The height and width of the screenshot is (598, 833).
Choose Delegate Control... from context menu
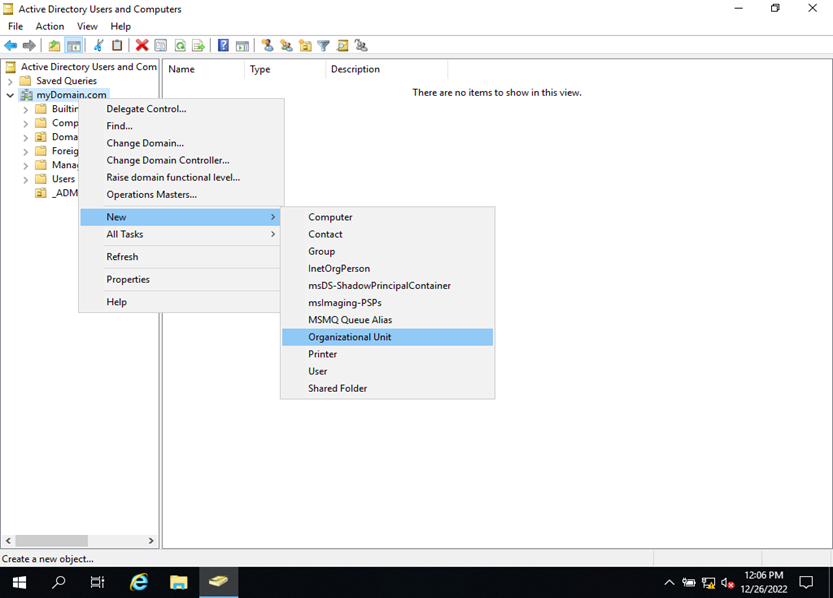180,109
